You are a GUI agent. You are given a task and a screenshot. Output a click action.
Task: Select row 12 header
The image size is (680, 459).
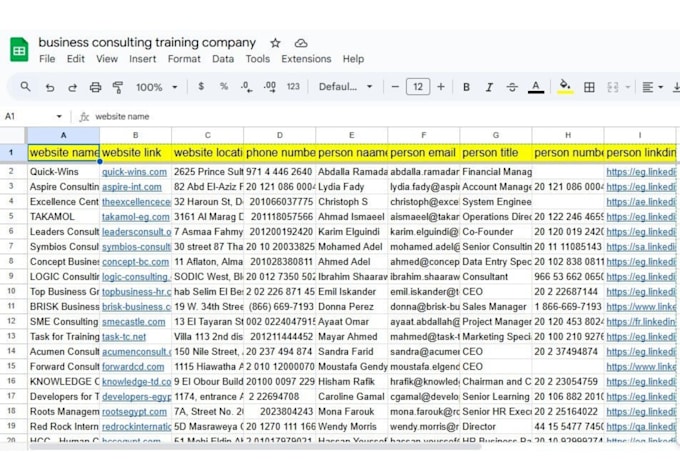11,321
